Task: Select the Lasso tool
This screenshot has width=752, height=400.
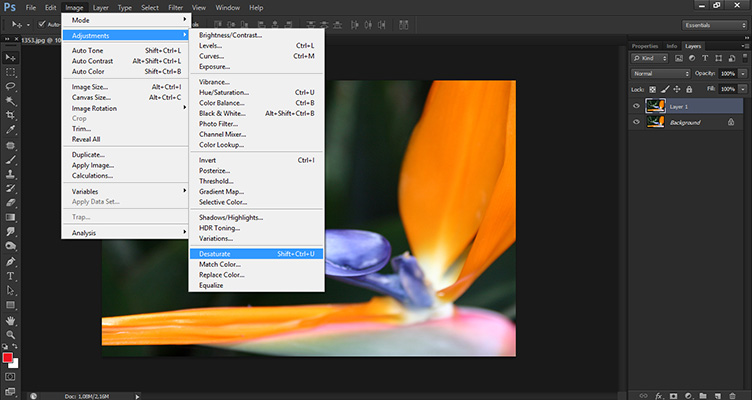Action: click(10, 87)
